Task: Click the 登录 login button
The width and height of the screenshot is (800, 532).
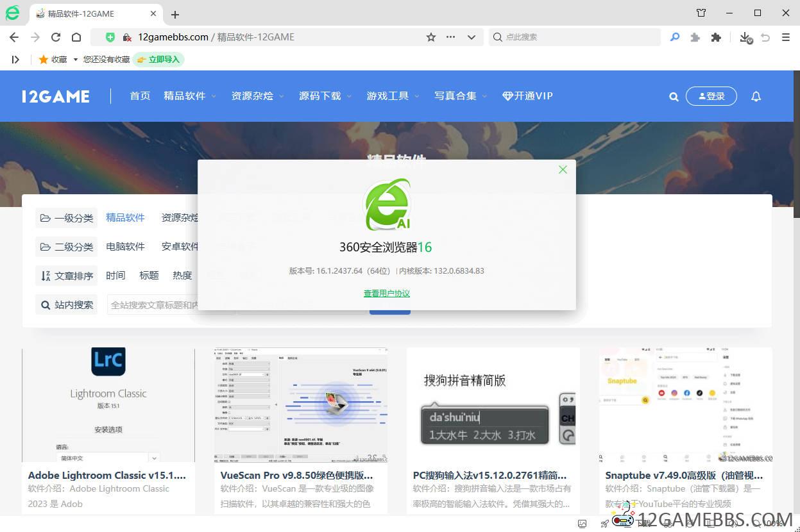Action: pyautogui.click(x=711, y=96)
